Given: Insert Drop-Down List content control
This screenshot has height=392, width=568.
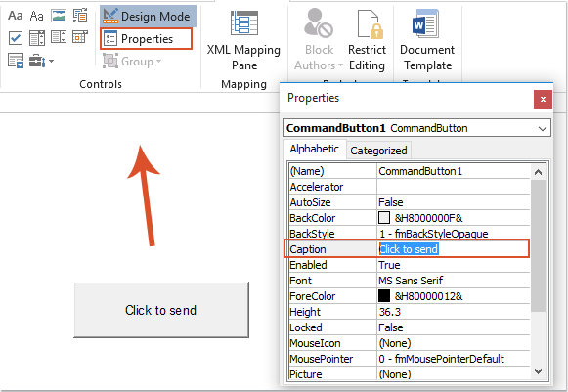Looking at the screenshot, I should [x=59, y=37].
